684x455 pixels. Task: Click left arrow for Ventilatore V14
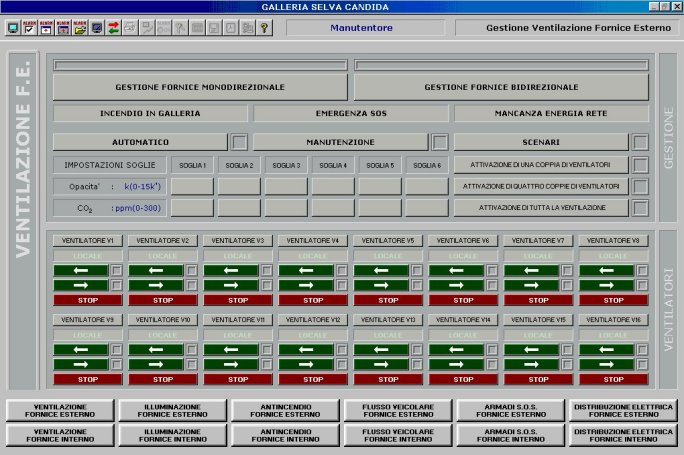click(456, 349)
